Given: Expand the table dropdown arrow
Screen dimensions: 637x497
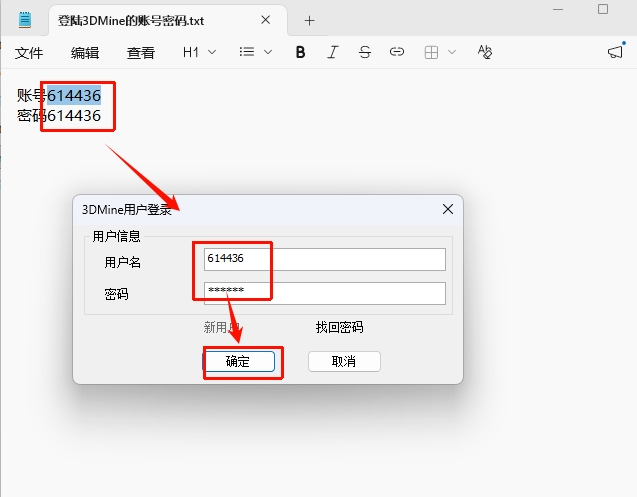Looking at the screenshot, I should 452,52.
